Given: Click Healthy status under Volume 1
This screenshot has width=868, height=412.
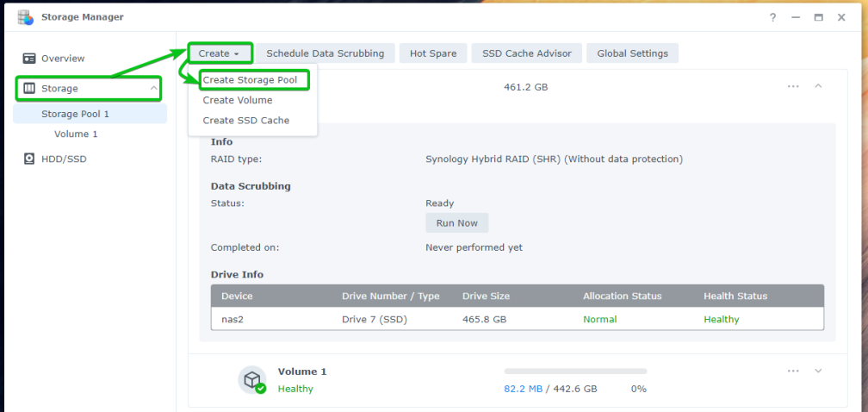Looking at the screenshot, I should click(295, 389).
